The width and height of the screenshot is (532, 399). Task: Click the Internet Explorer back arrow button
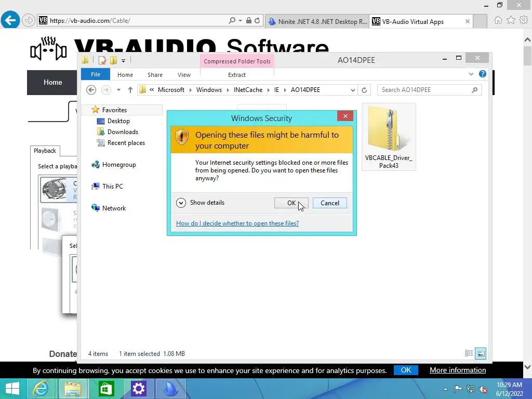(10, 20)
